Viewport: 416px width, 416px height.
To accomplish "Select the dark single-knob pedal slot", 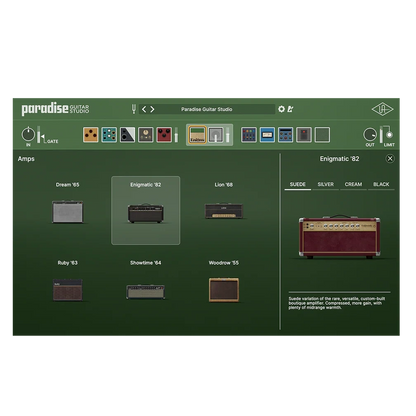I will (146, 135).
